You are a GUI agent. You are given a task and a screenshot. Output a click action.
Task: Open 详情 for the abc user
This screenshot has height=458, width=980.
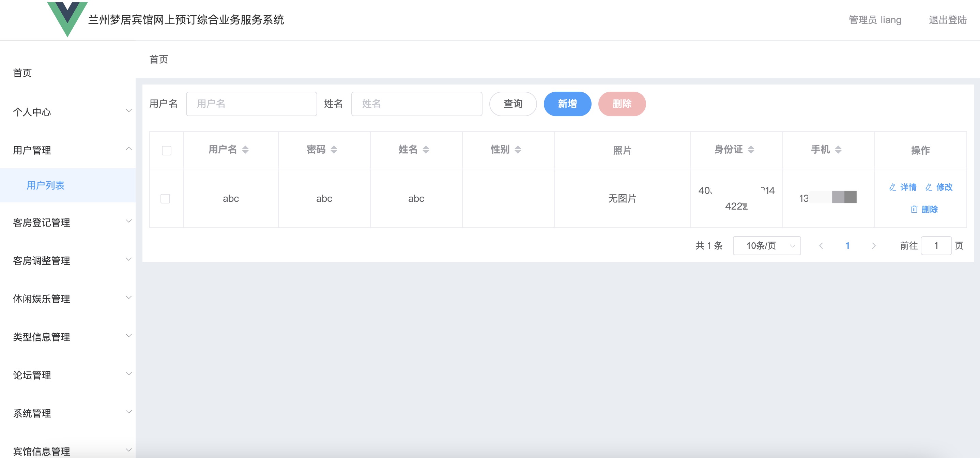(x=903, y=187)
